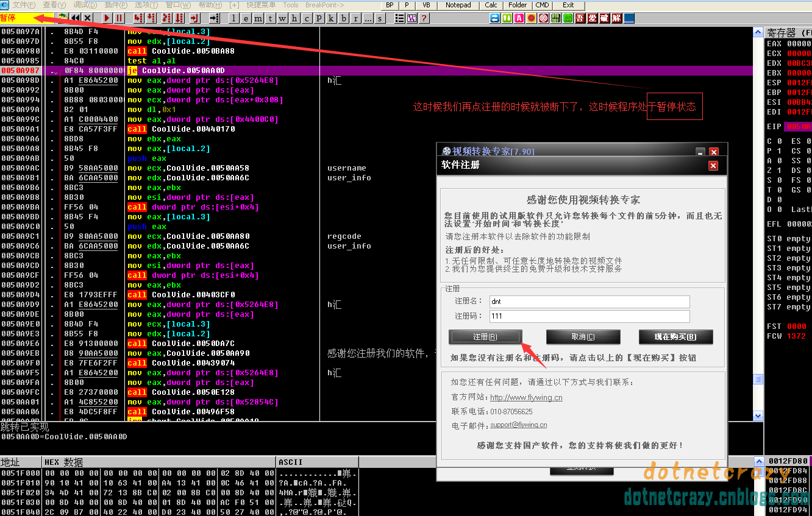Click the Calc shortcut button
This screenshot has height=516, width=812.
491,5
